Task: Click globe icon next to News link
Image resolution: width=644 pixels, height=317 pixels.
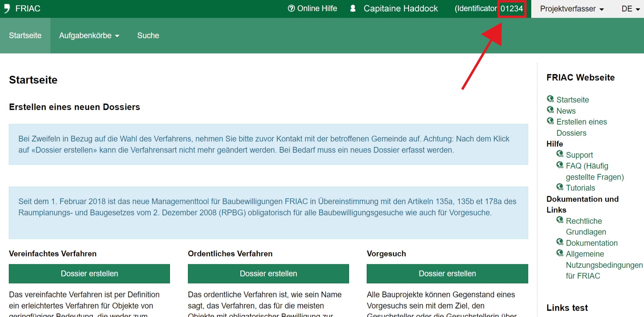Action: (550, 110)
